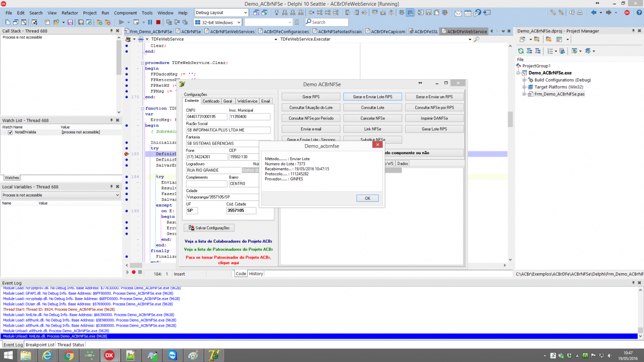Expand Frm_Demo_ACBrNFSe.pas node
This screenshot has height=362, width=644.
(525, 94)
